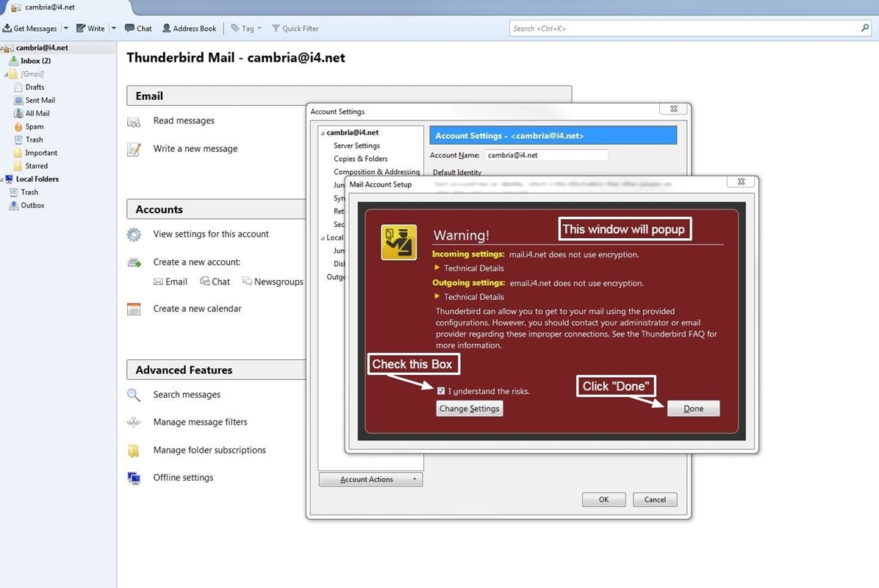Open the Get Messages dropdown arrow

point(65,28)
